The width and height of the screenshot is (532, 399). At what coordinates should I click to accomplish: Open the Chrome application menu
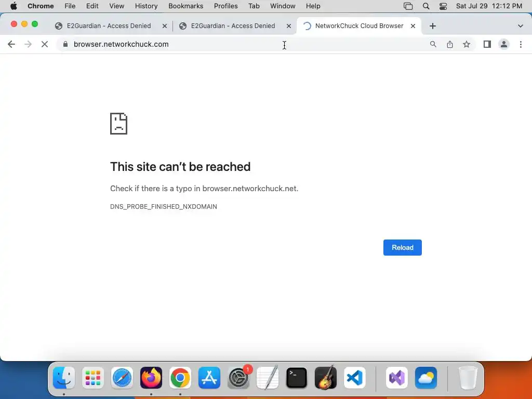[x=41, y=6]
